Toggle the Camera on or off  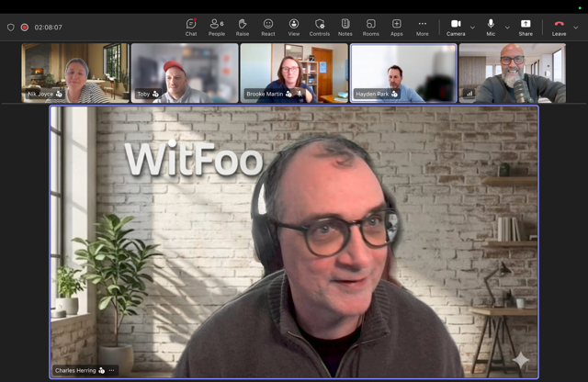coord(456,28)
